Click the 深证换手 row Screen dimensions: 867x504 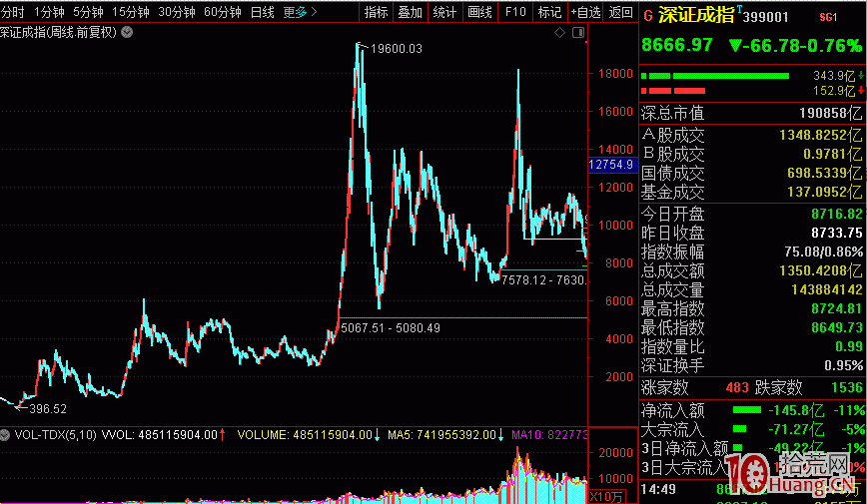coord(752,365)
